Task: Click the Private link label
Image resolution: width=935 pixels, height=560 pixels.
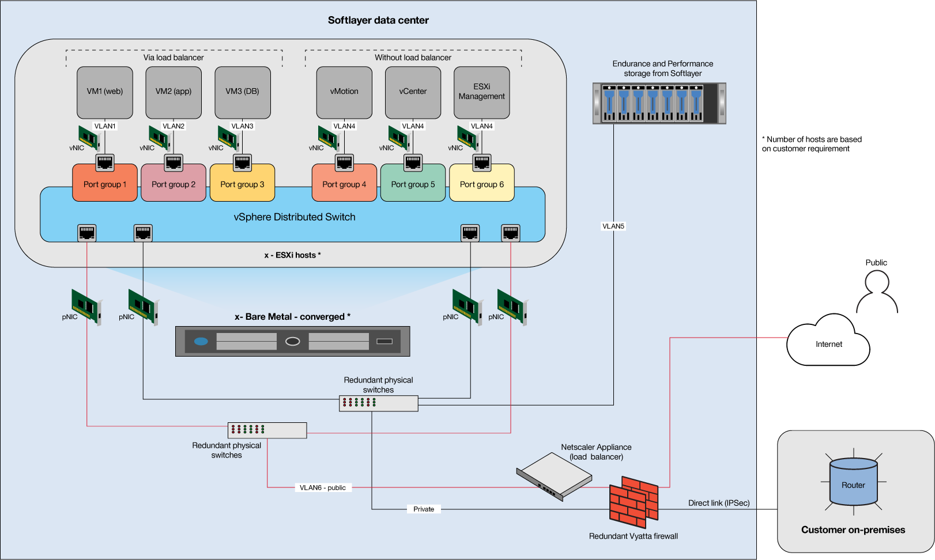Action: 424,509
